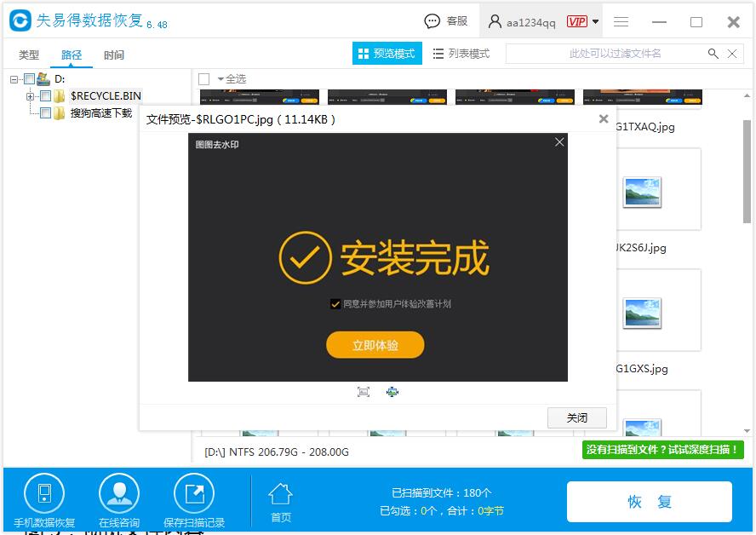
Task: Check the D: drive checkbox
Action: [29, 78]
